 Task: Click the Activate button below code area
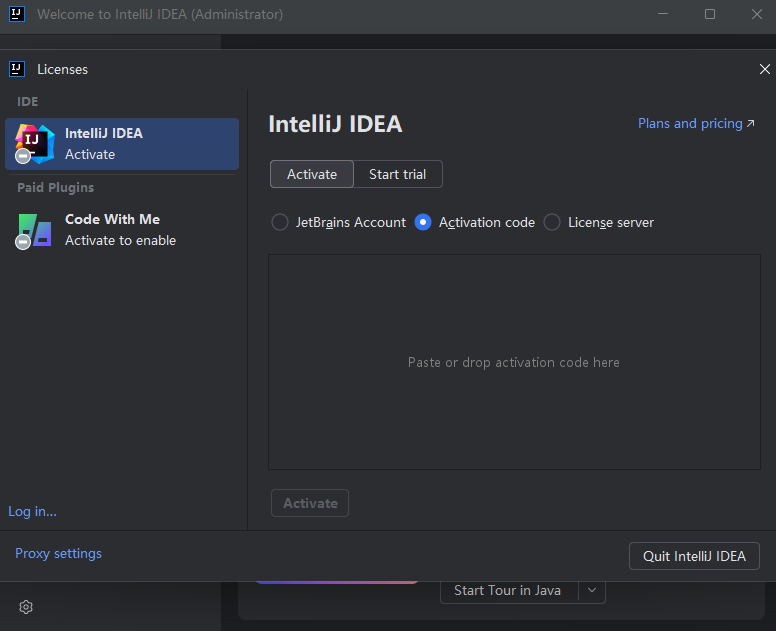[x=310, y=503]
